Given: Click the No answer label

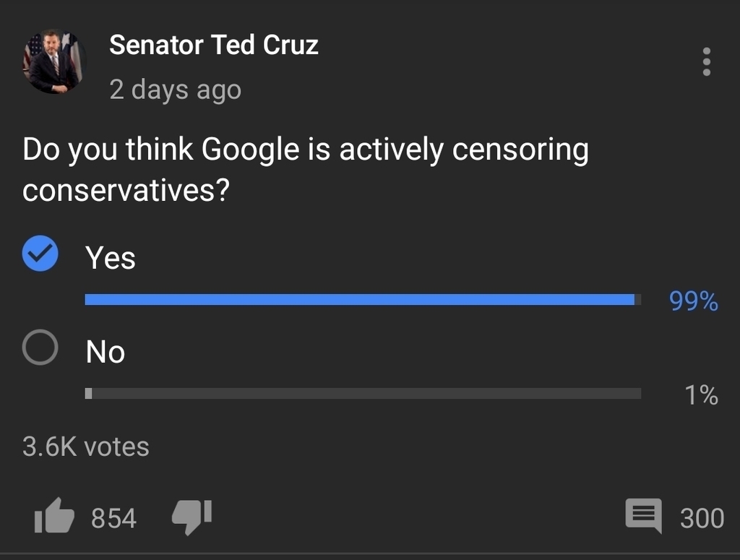Looking at the screenshot, I should (x=106, y=352).
